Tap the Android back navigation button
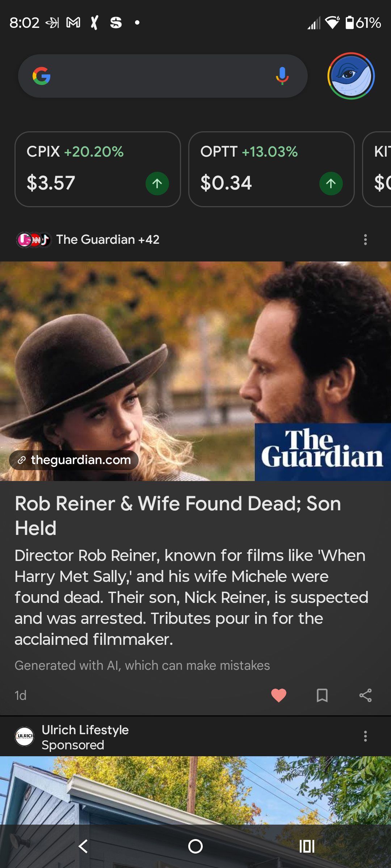 click(83, 846)
